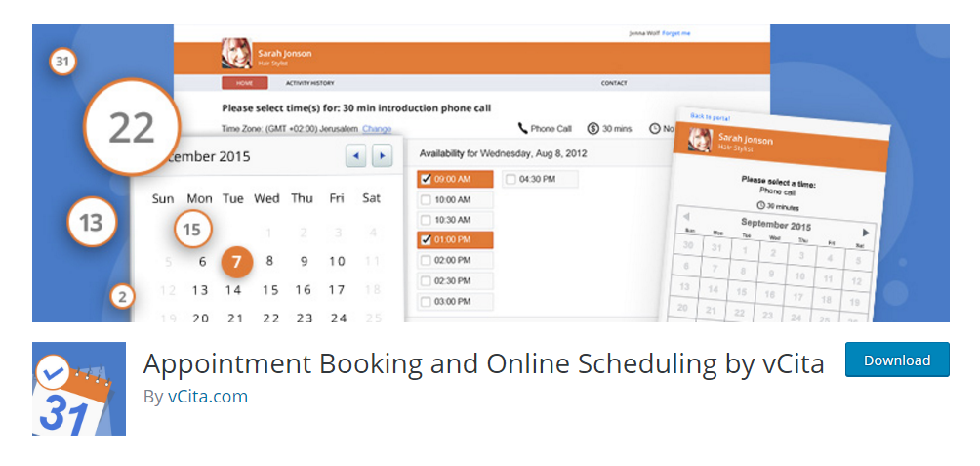Screen dimensions: 980x466
Task: Open Appointment Booking and Online Scheduling title
Action: [x=483, y=363]
